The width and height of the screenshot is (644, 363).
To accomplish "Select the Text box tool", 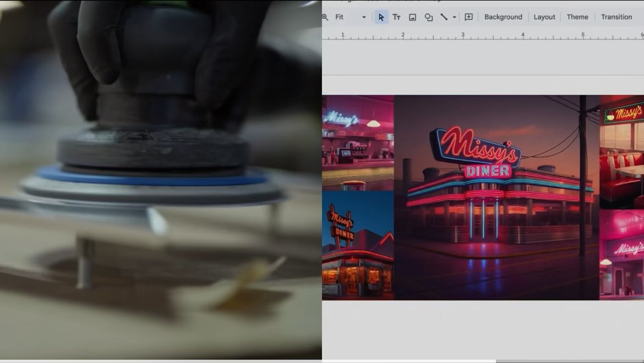I will click(x=396, y=17).
